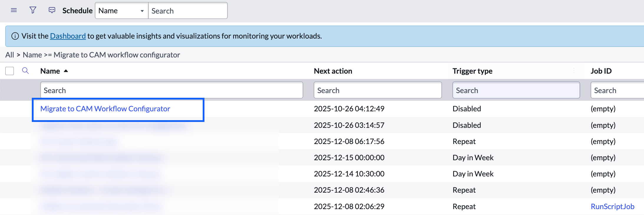Click (empty) Job ID in 10:30:00 row
This screenshot has width=644, height=215.
(x=603, y=174)
